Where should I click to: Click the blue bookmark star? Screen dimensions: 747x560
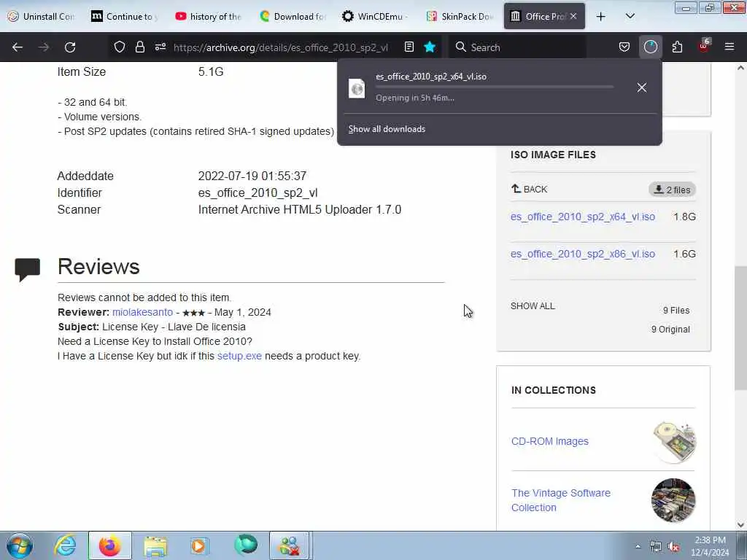point(430,47)
